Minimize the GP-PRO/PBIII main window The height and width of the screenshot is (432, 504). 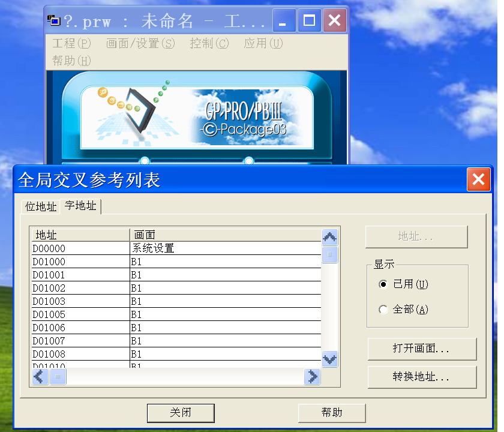tap(284, 21)
